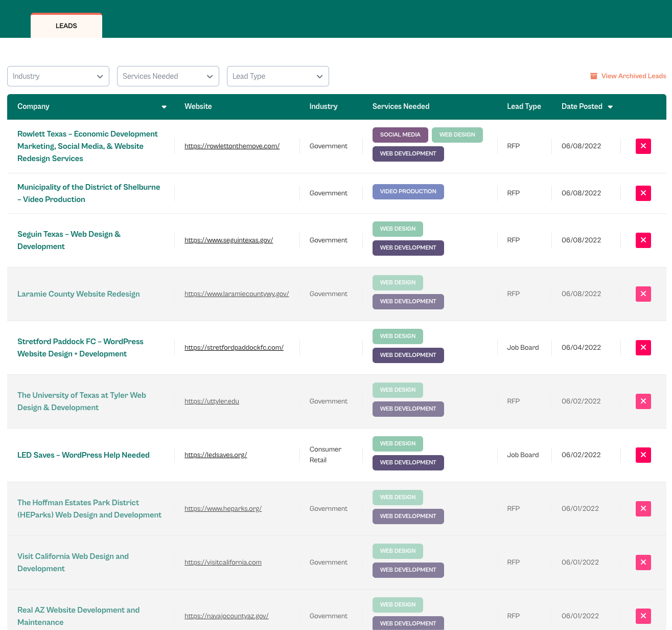
Task: Open Real AZ Website Development lead
Action: (x=78, y=616)
